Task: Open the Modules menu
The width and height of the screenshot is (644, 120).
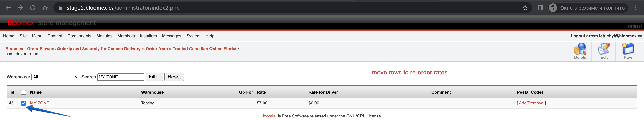Action: pyautogui.click(x=104, y=36)
